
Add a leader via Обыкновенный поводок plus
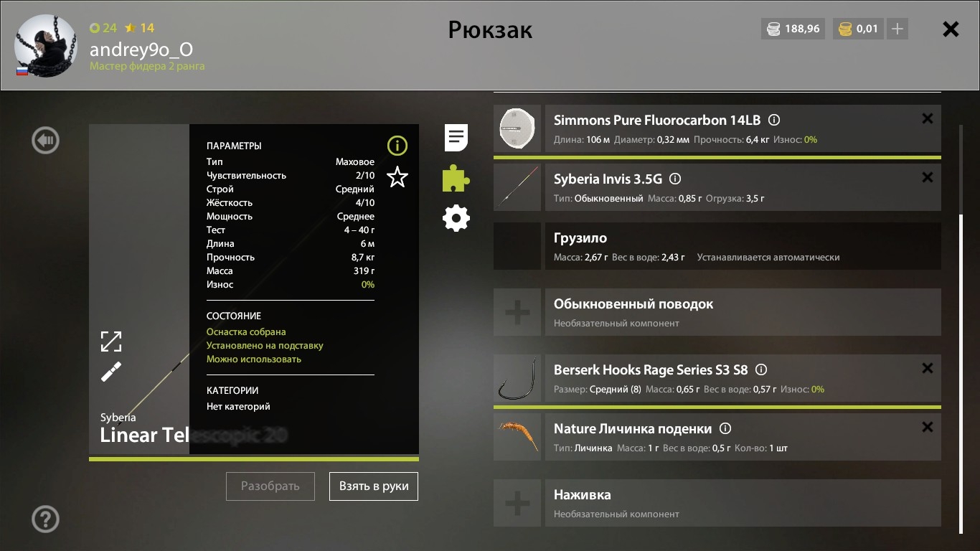point(517,312)
